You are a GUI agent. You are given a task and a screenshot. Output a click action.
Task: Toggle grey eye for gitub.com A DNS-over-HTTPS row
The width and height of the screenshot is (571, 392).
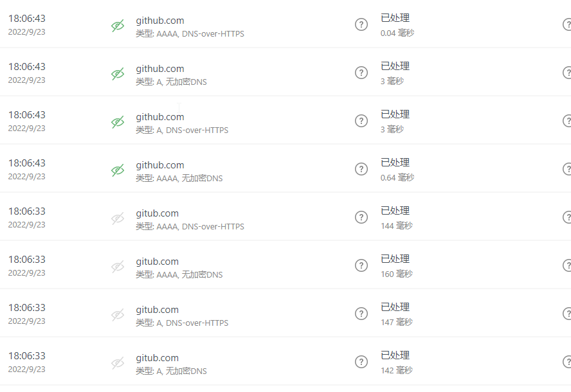(x=117, y=315)
